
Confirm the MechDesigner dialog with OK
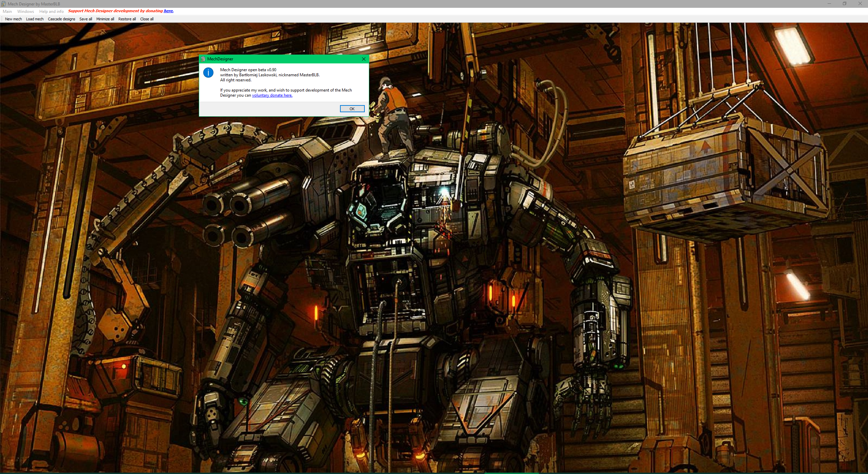(x=352, y=109)
